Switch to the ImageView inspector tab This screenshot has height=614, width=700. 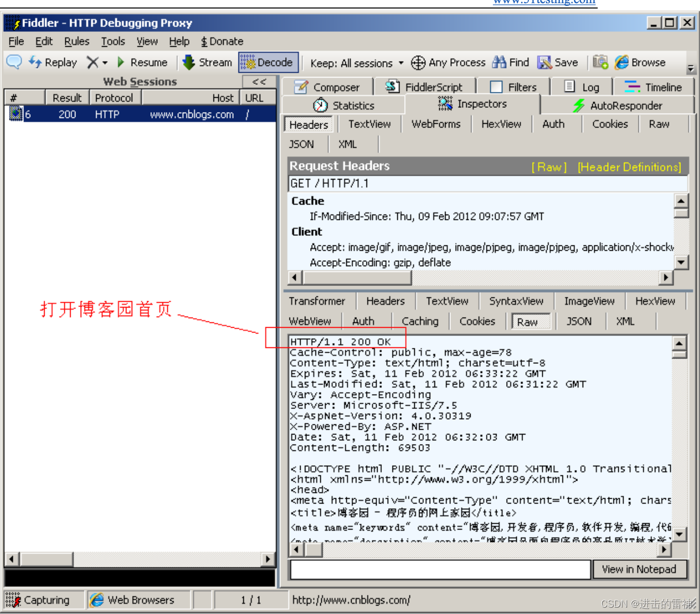(588, 301)
